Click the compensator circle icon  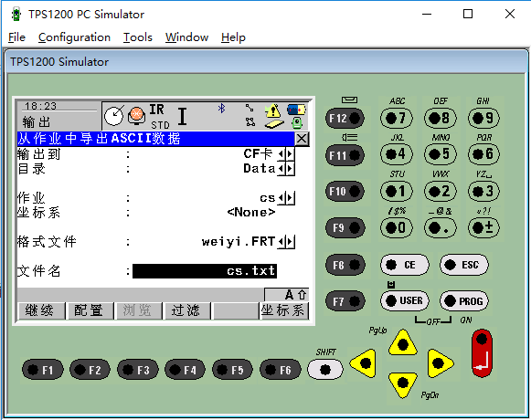(x=113, y=116)
